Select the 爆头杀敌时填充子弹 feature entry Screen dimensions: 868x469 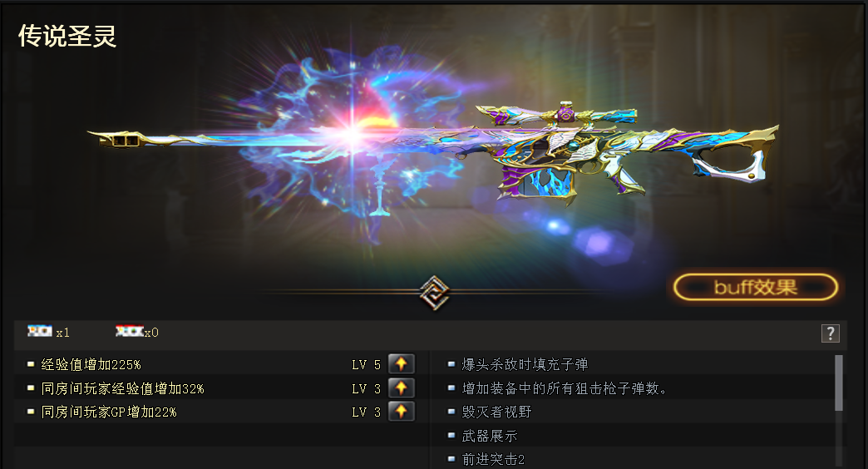(x=525, y=364)
